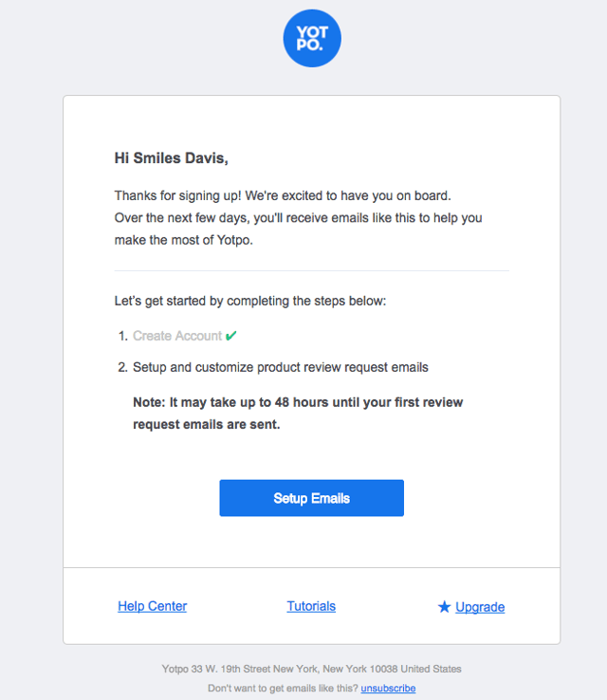Click the Setup Emails button
Screen dimensions: 607x700
pyautogui.click(x=311, y=498)
